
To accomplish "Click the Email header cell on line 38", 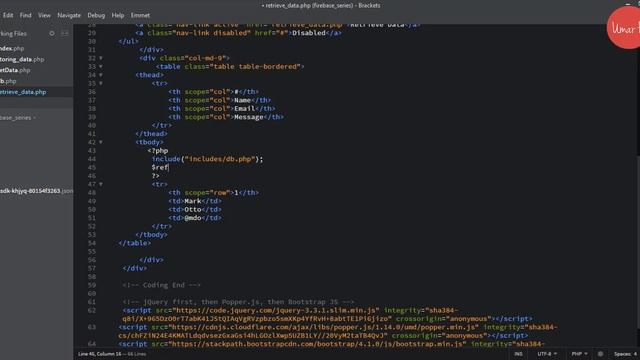I will (222, 109).
